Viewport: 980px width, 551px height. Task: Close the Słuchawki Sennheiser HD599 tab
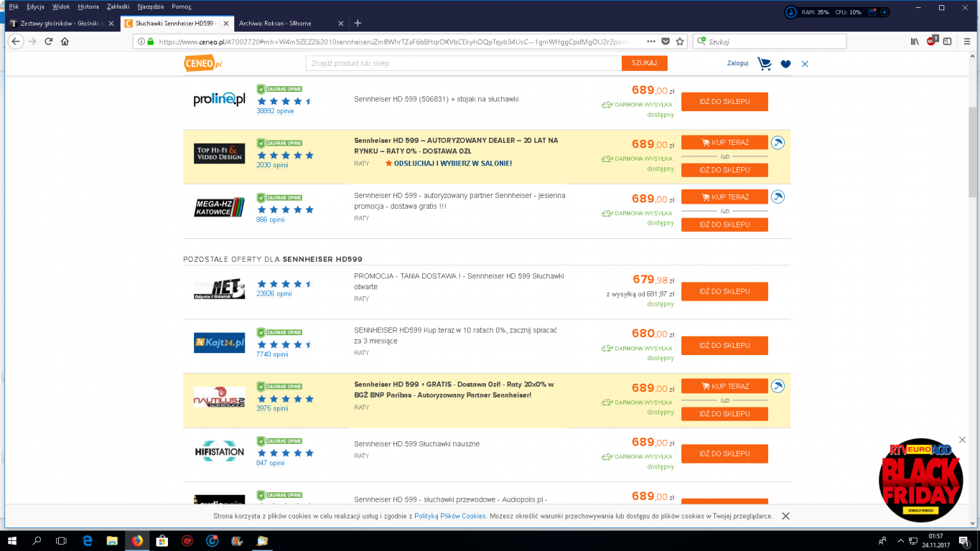(x=225, y=23)
